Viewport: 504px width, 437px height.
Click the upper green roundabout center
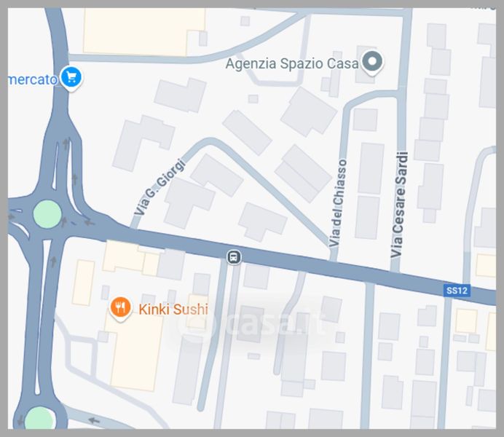click(x=47, y=214)
